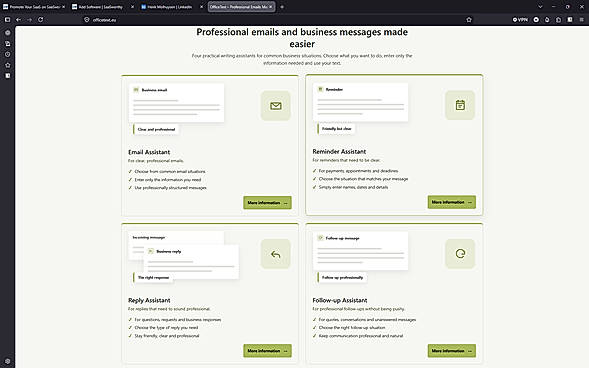This screenshot has height=368, width=589.
Task: Click the 'Professional emails and business messages' headline
Action: (x=302, y=38)
